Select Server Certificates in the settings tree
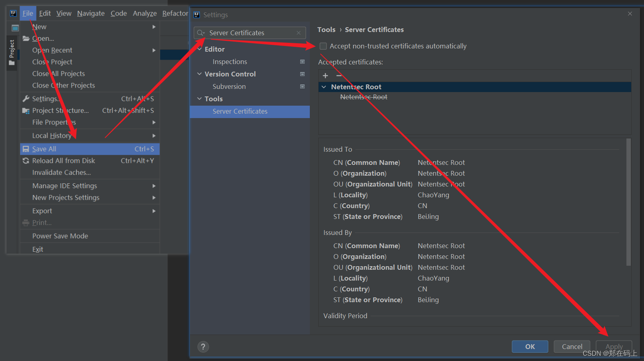Viewport: 644px width, 361px height. pyautogui.click(x=240, y=112)
